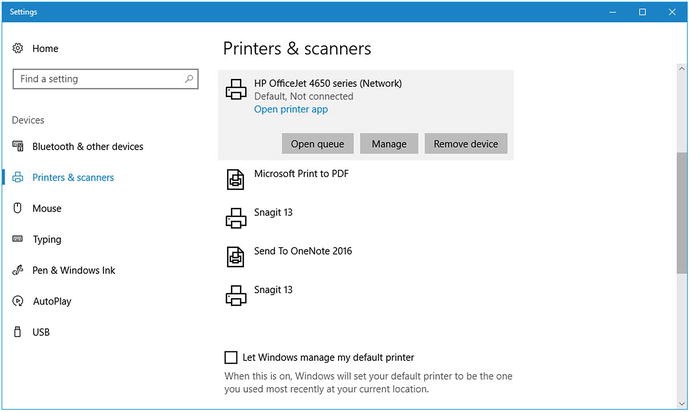Go to the Mouse settings page

pyautogui.click(x=47, y=208)
